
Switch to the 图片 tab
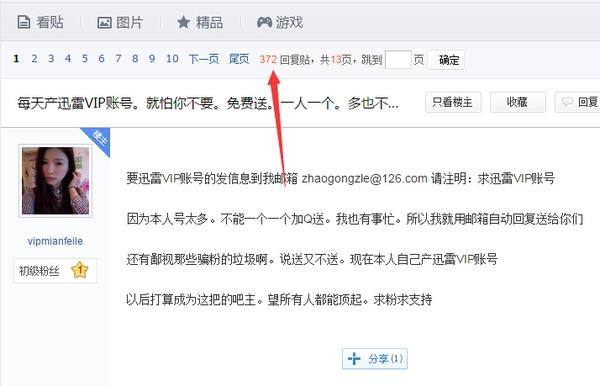click(120, 23)
